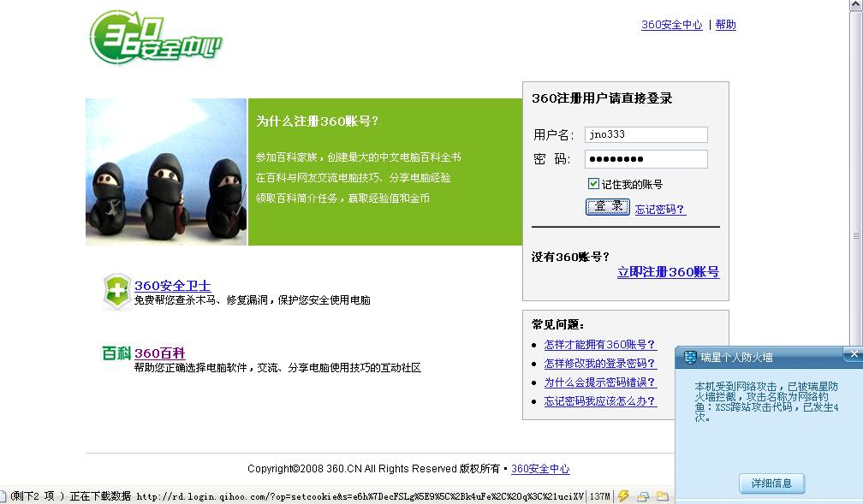Click the 登录 button
Viewport: 863px width, 504px height.
(x=608, y=207)
